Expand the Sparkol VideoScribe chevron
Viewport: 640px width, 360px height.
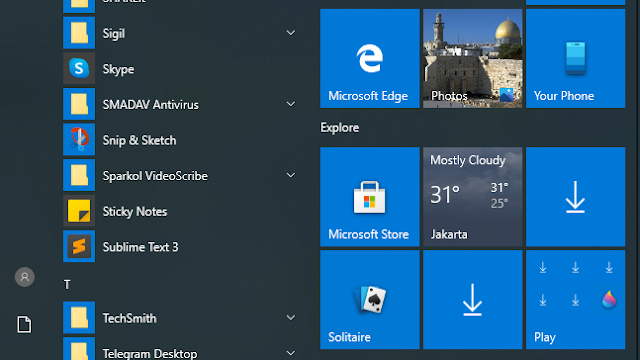pos(291,175)
